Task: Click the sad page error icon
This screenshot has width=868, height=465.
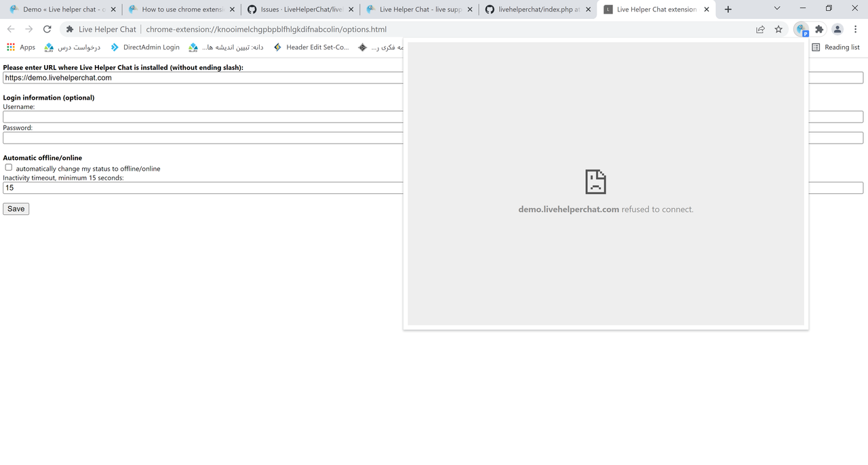Action: 595,182
